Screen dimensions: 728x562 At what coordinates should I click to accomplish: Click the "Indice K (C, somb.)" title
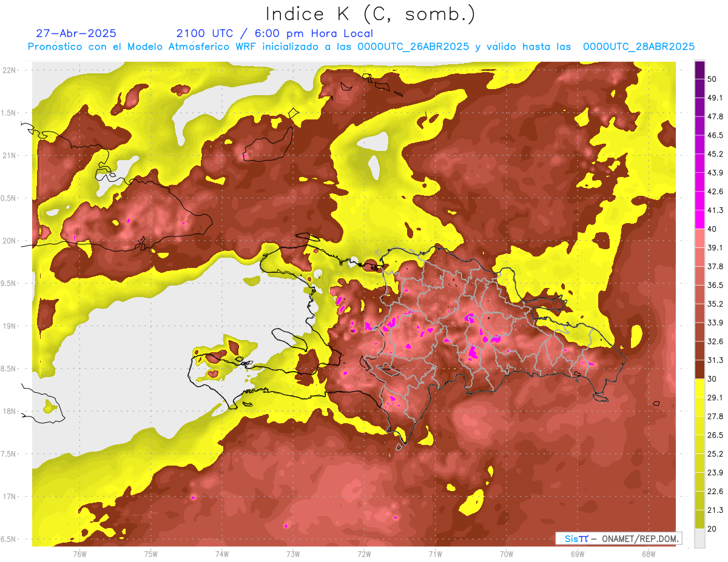click(371, 14)
